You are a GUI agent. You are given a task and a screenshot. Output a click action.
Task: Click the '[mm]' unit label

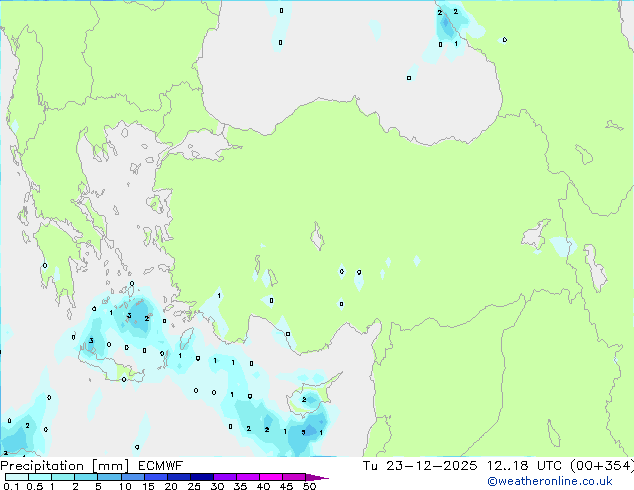coord(111,466)
